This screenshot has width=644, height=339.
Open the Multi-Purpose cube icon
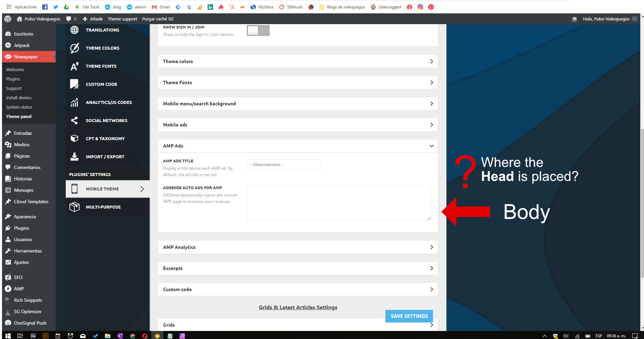pos(74,207)
